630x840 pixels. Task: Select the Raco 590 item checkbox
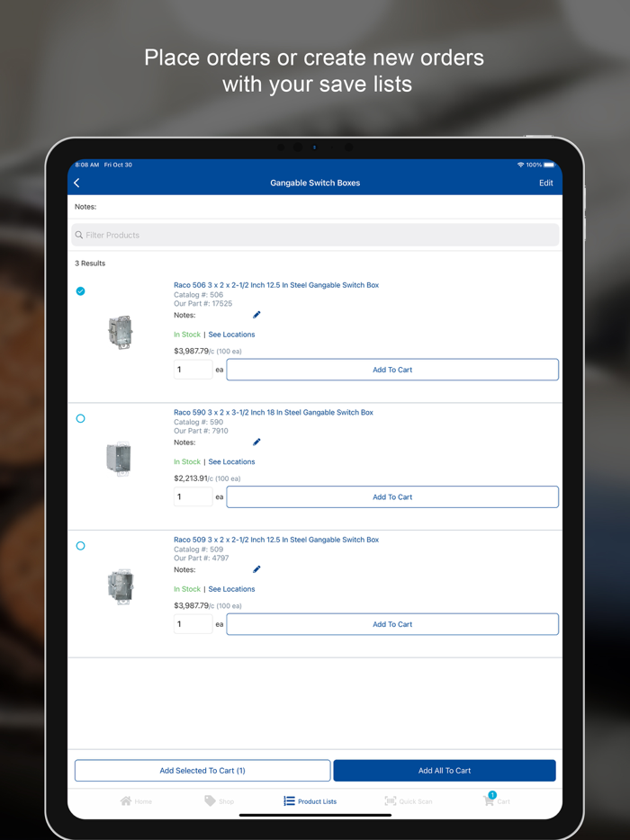[x=80, y=418]
